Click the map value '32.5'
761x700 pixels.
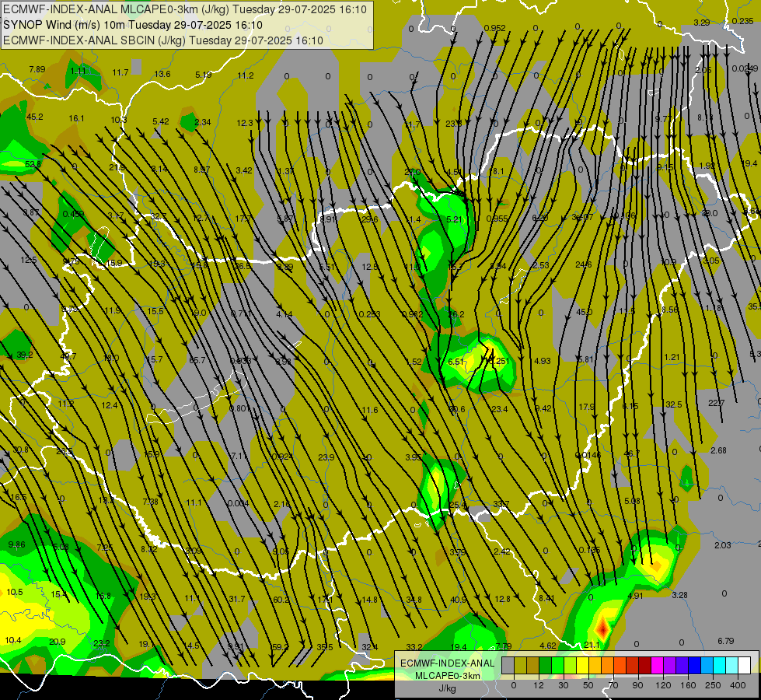[674, 404]
